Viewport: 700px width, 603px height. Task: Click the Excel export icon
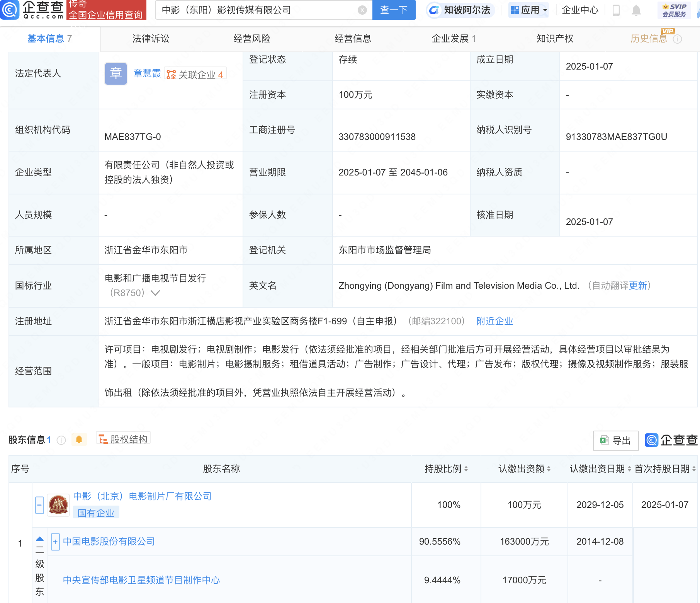tap(604, 440)
